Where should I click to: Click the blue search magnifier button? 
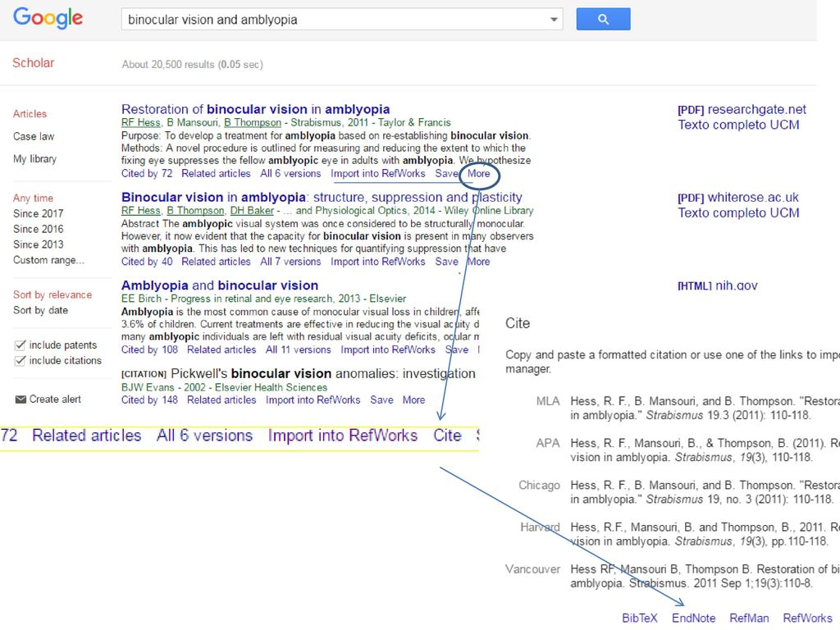[603, 20]
